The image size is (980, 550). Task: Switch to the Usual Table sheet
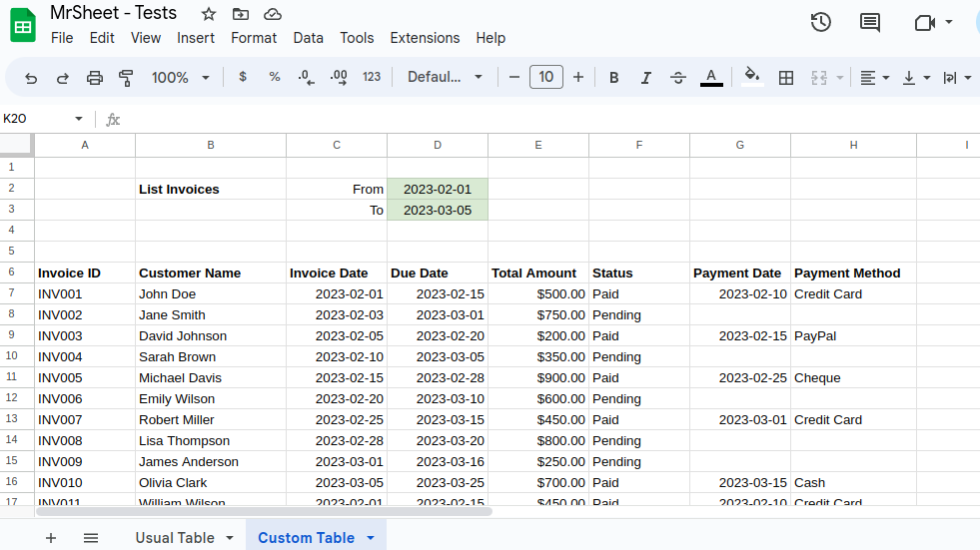tap(175, 537)
